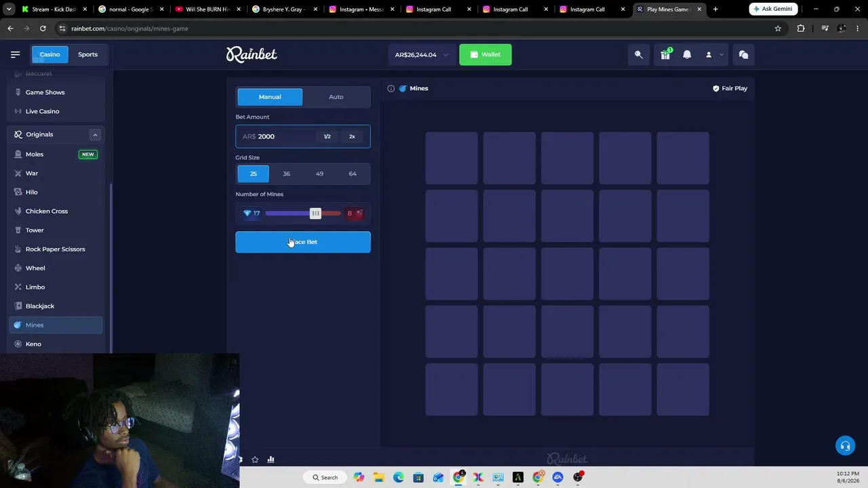Select grid size 64
The height and width of the screenshot is (488, 868).
pos(353,174)
